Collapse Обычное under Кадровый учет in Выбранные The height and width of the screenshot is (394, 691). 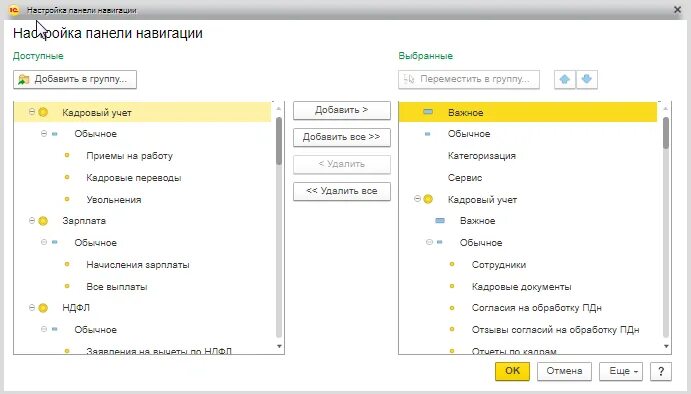pos(429,242)
